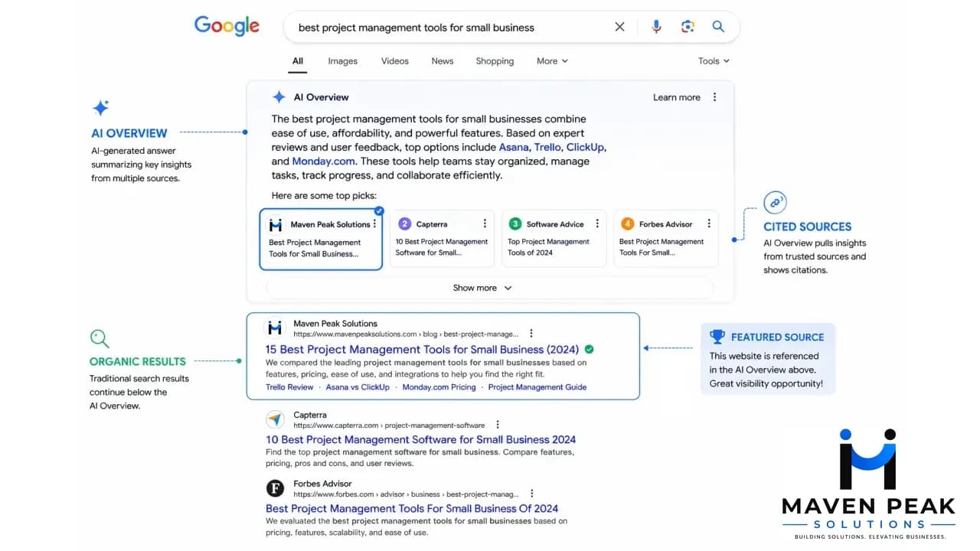Open Google Lens image search icon
The width and height of the screenshot is (980, 551).
pyautogui.click(x=688, y=27)
